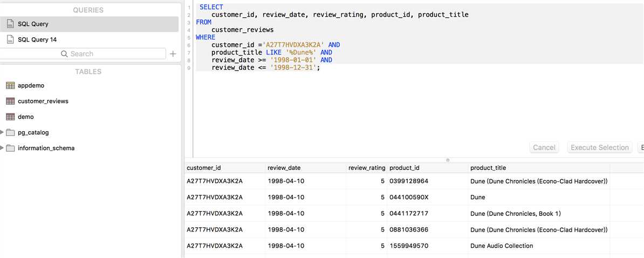644x258 pixels.
Task: Select the customer_reviews table
Action: 43,101
